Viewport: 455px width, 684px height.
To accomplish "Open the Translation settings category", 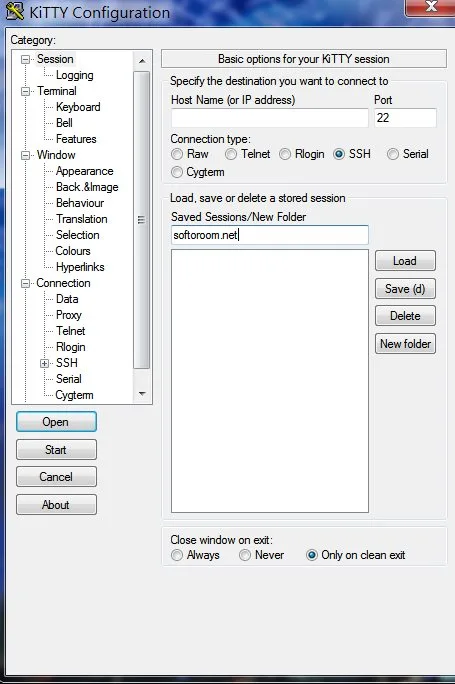I will [82, 219].
